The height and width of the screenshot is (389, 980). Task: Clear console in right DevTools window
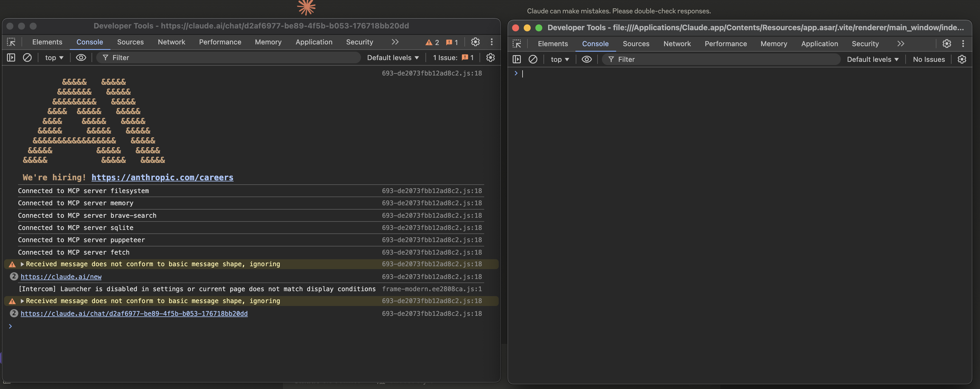click(533, 59)
